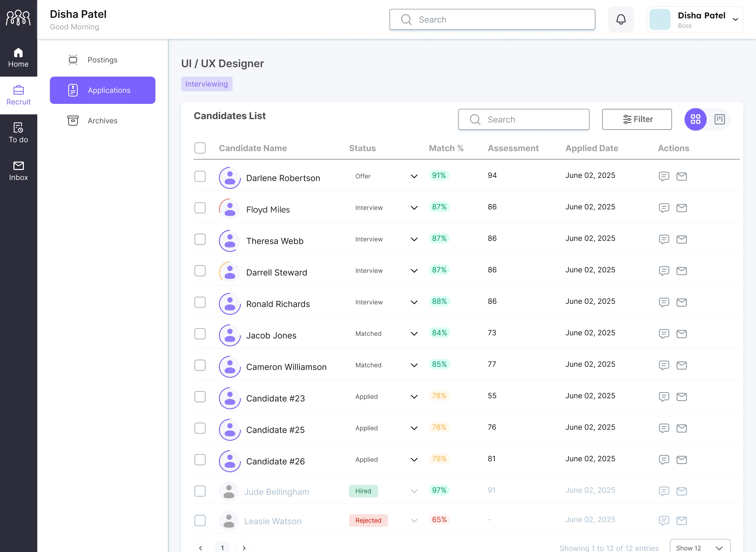Open notifications via bell icon
This screenshot has width=756, height=552.
tap(621, 19)
